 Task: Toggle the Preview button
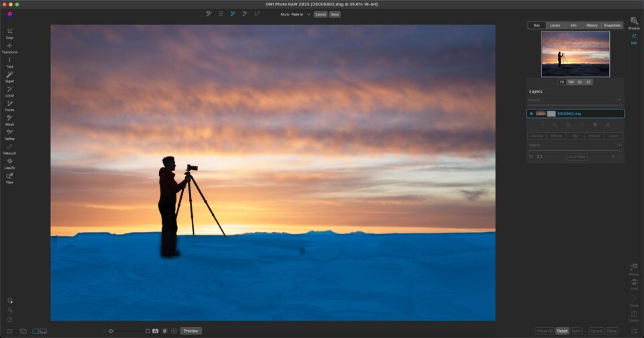tap(191, 331)
